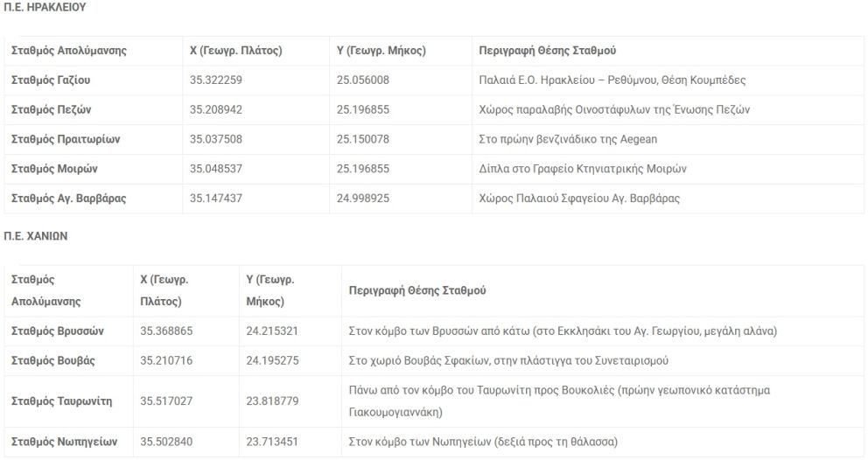Select the Σταθμός Βουβάς cell

53,361
